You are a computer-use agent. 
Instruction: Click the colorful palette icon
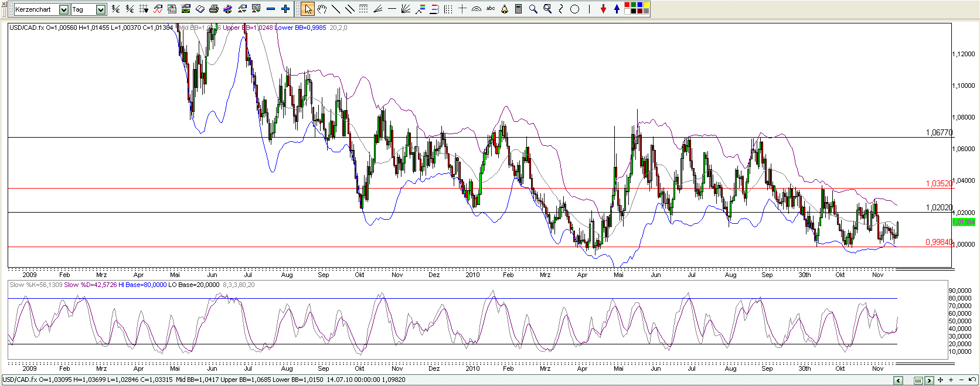coord(228,9)
